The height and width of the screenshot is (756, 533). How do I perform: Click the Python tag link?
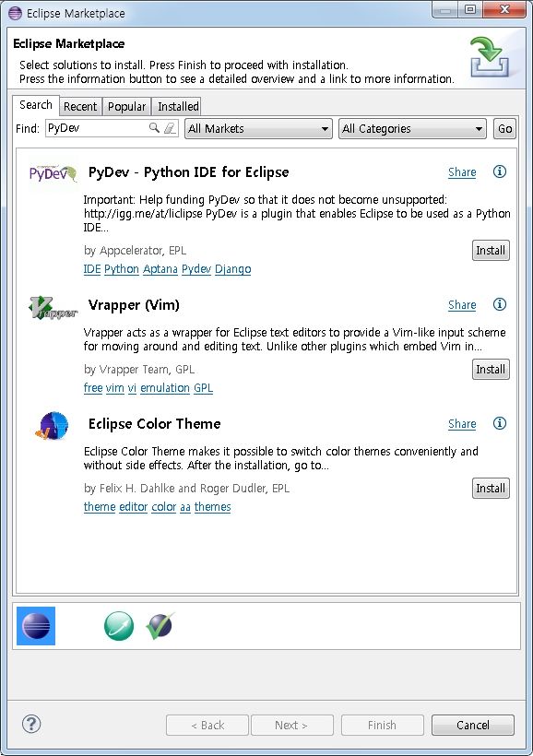click(122, 269)
